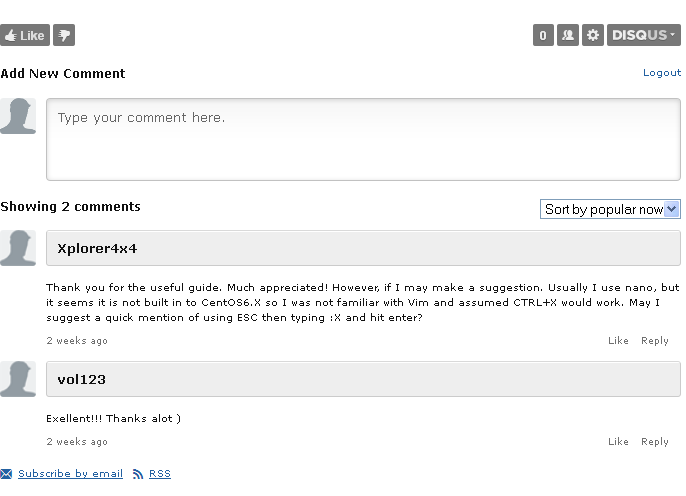Open the RSS text link

tap(160, 474)
